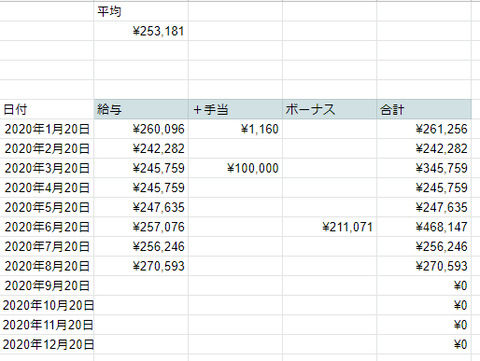The width and height of the screenshot is (480, 361).
Task: Select the ボーナス column header
Action: click(330, 109)
